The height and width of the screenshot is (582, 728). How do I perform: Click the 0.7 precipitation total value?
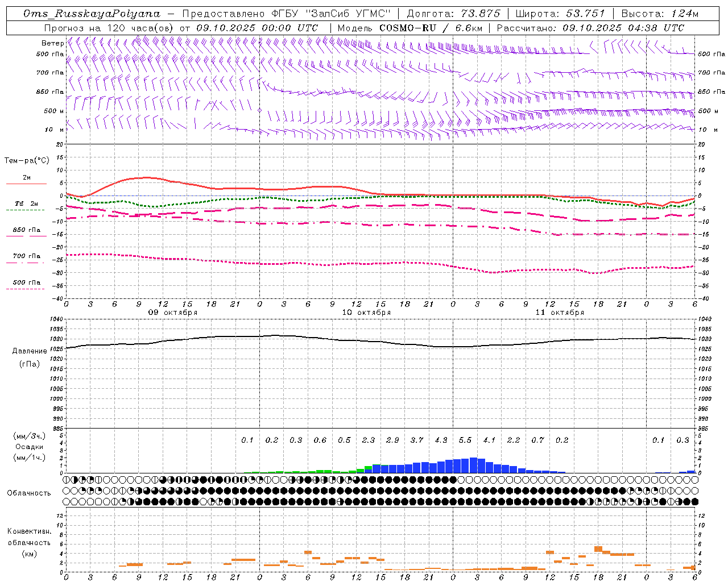(537, 440)
